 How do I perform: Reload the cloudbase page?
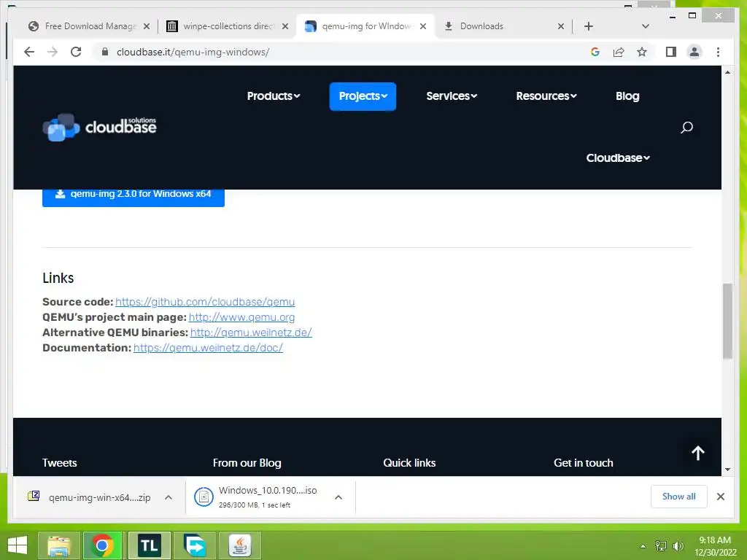76,52
